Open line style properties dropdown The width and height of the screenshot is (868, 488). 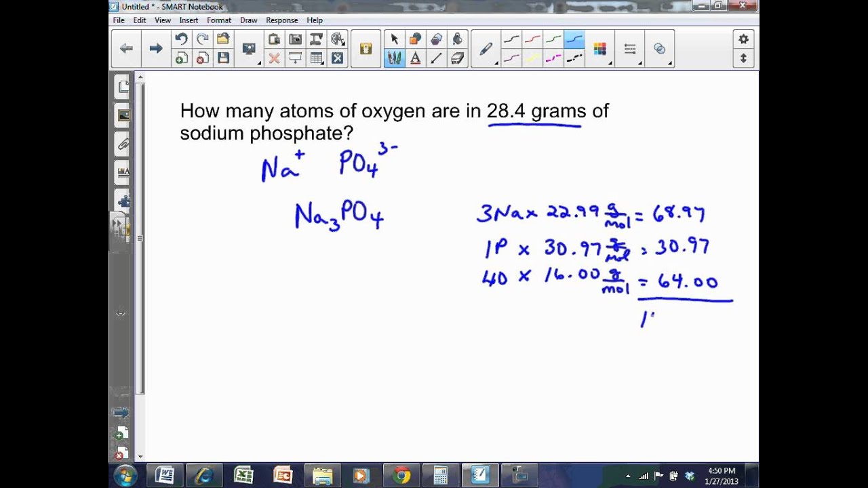(x=631, y=49)
